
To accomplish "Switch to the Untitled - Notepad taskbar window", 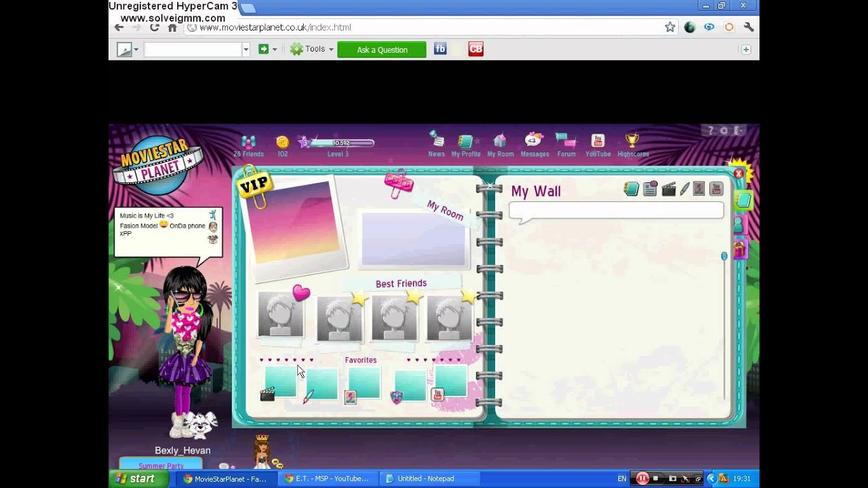I will [x=429, y=479].
